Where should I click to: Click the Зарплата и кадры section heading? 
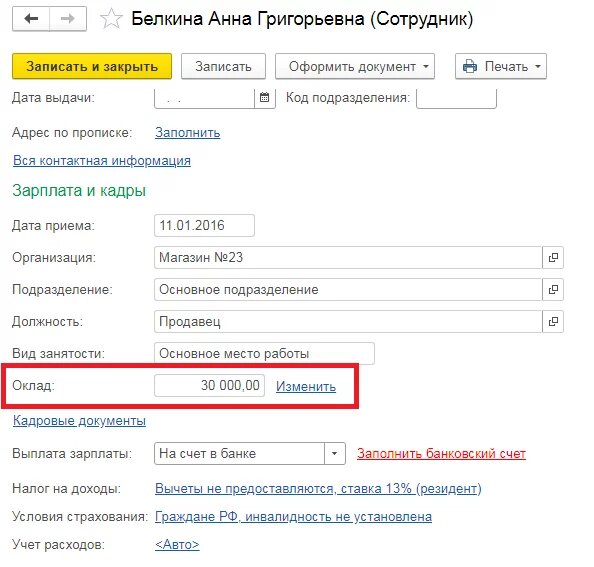click(x=79, y=191)
